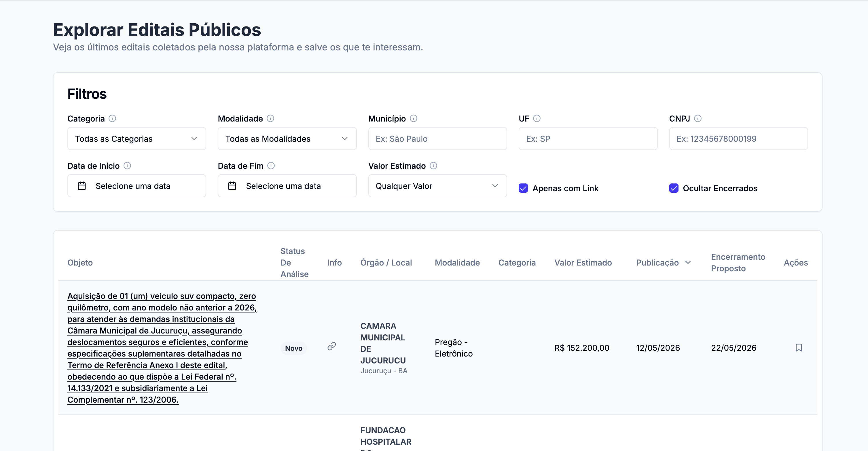
Task: Click the calendar icon in Data de Fim
Action: pos(232,186)
